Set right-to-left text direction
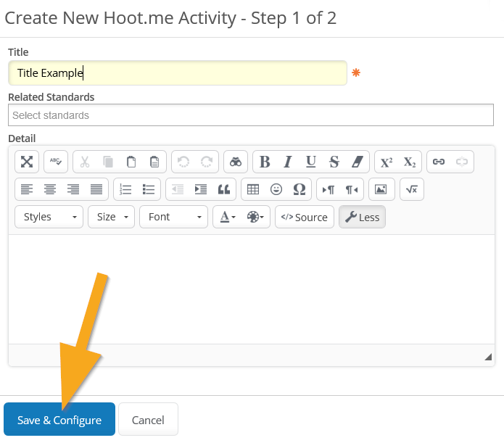504x443 pixels. tap(352, 189)
